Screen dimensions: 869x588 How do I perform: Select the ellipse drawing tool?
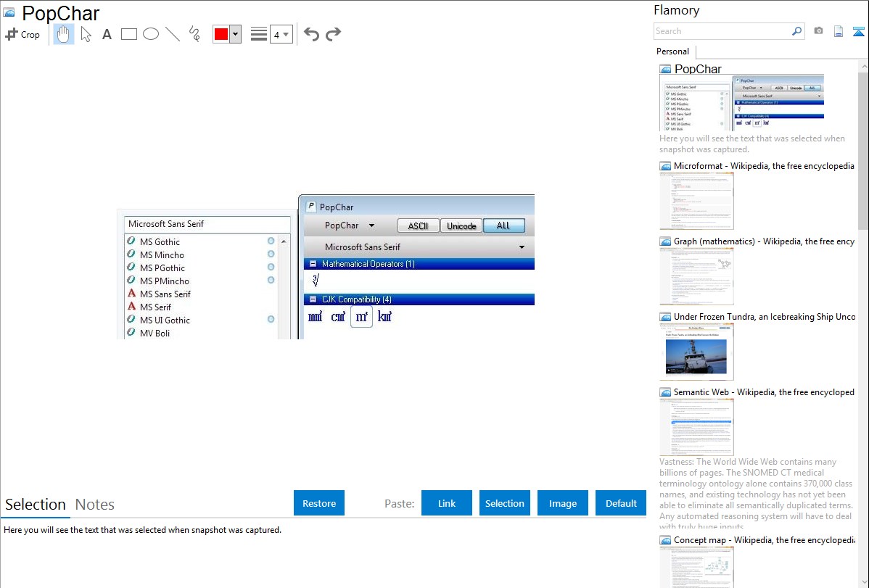click(x=151, y=34)
